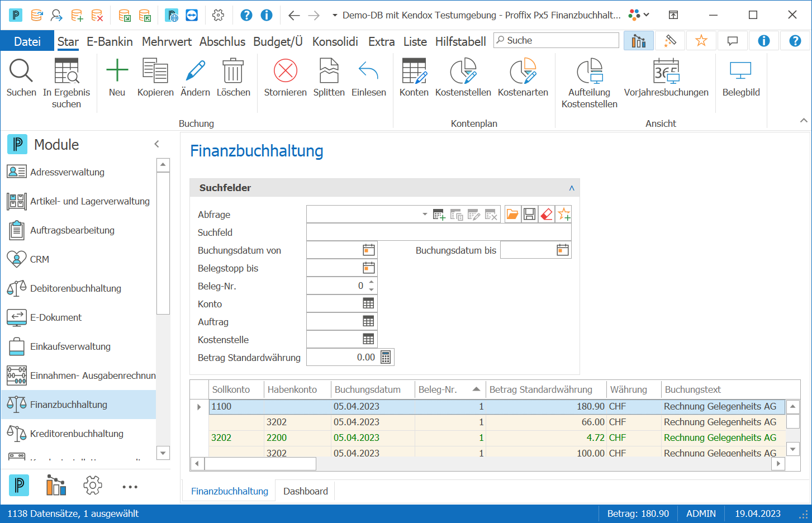Click the Splitten icon
The height and width of the screenshot is (523, 812).
coord(329,71)
